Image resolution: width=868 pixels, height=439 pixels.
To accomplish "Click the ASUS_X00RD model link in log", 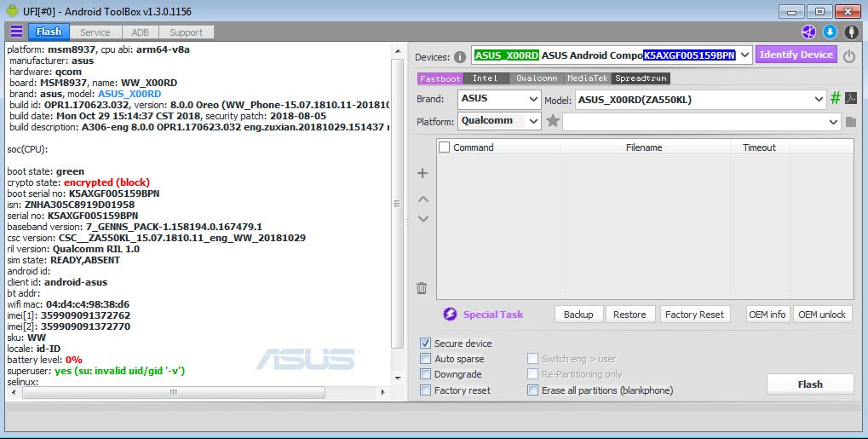I will click(x=129, y=94).
